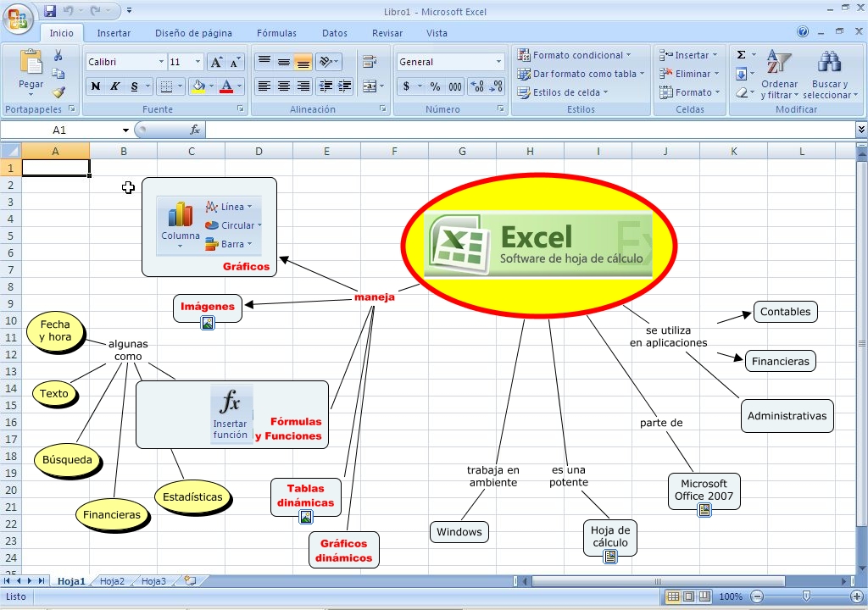Screen dimensions: 868x610
Task: Click the decrease indent icon
Action: pos(326,86)
